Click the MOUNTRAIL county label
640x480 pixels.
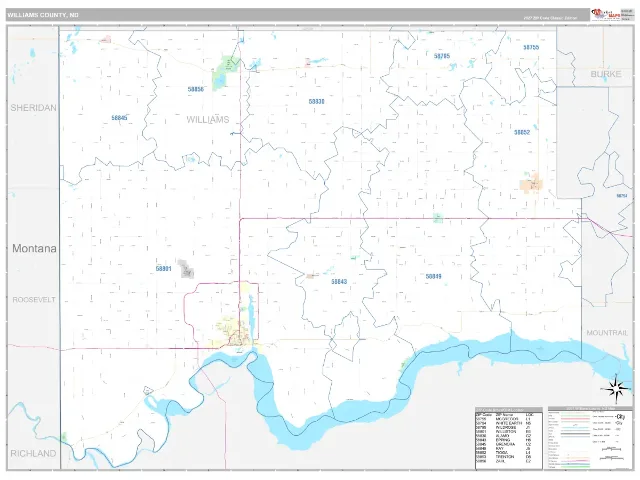pyautogui.click(x=607, y=333)
